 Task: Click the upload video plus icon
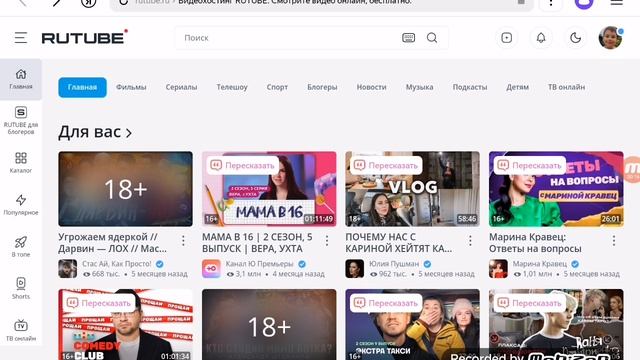point(507,38)
